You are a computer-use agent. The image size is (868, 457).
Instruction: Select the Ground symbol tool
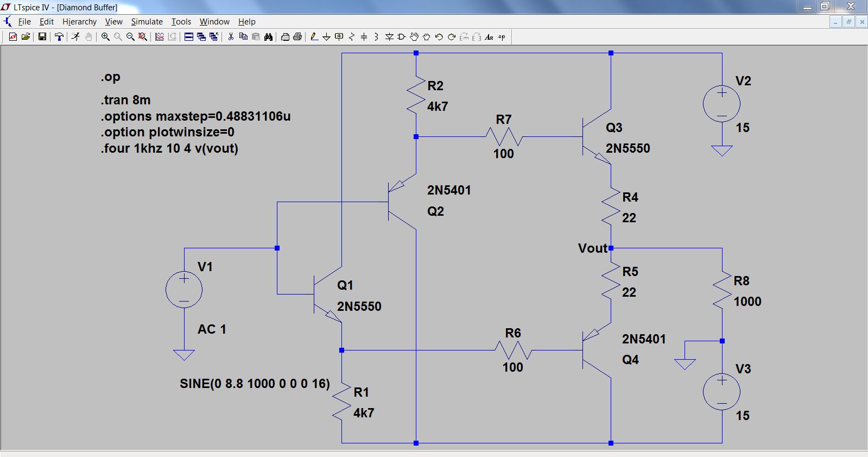point(326,37)
